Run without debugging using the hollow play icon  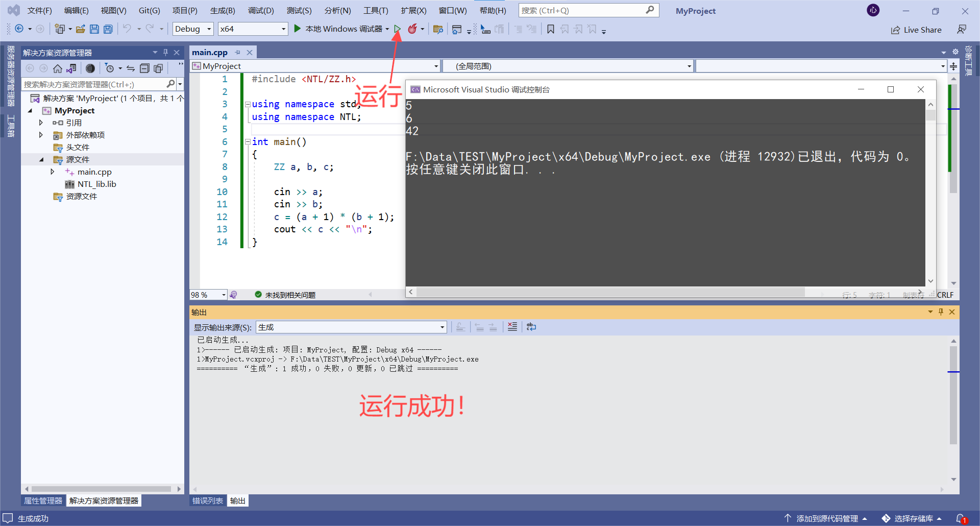tap(397, 29)
